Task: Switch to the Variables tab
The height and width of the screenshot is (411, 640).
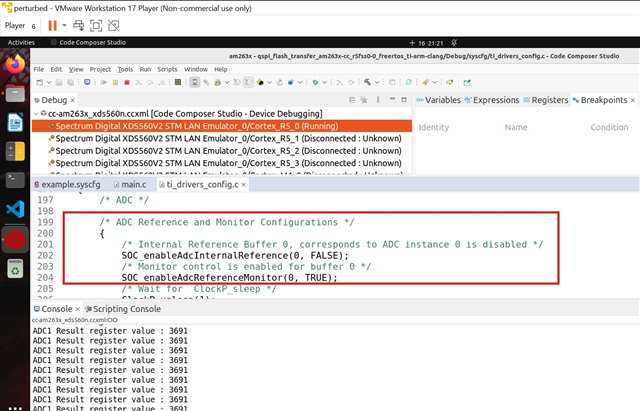Action: coord(438,100)
